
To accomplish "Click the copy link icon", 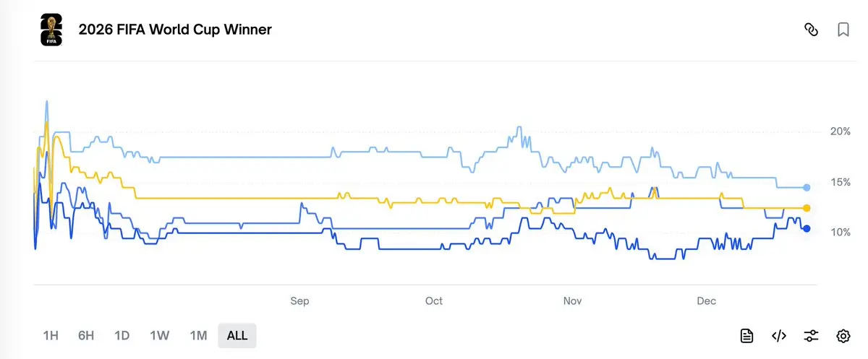I will click(811, 30).
